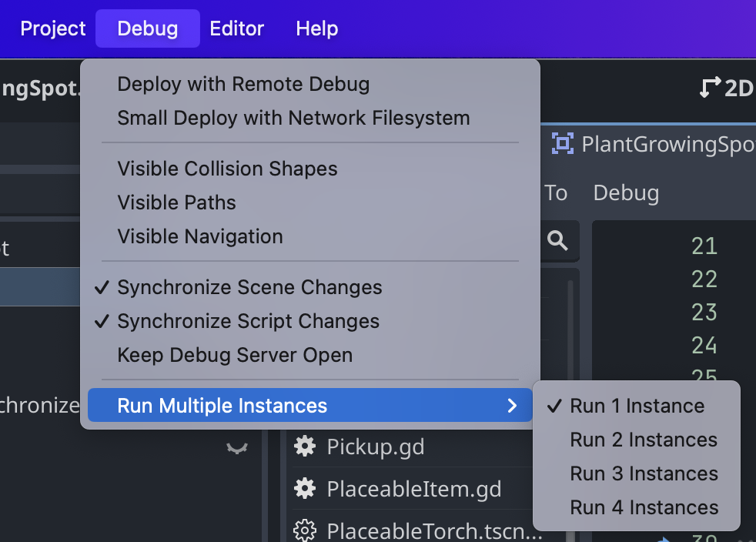Image resolution: width=756 pixels, height=542 pixels.
Task: Enable Keep Debug Server Open
Action: pos(234,355)
